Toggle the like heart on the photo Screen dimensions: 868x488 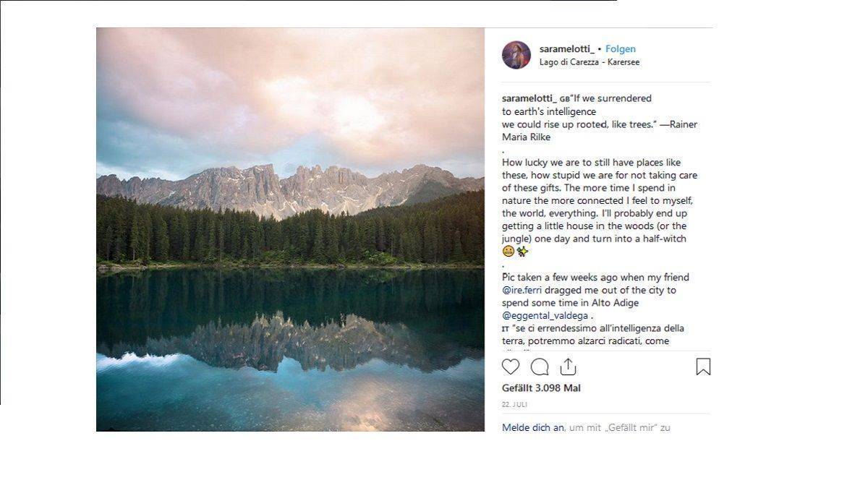tap(511, 367)
